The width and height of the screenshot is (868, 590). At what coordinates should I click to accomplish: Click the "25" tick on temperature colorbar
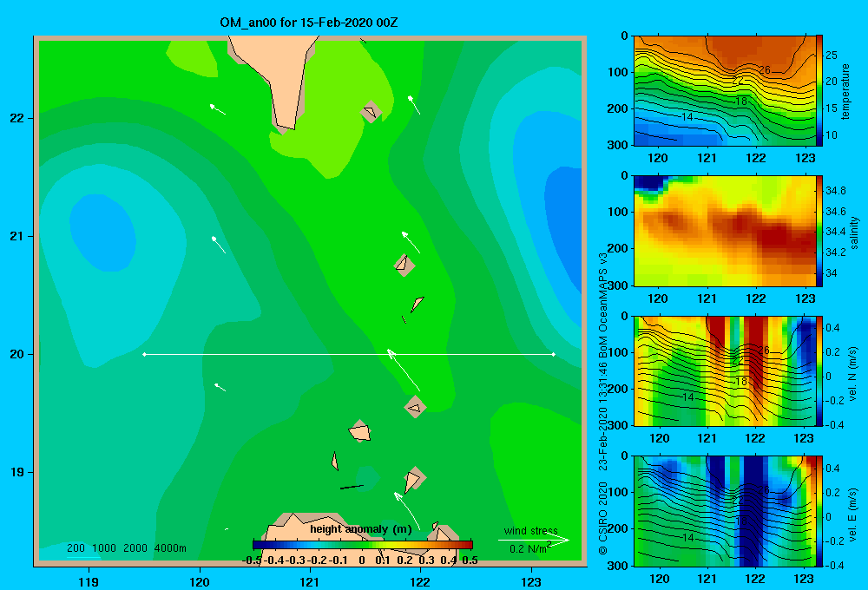pyautogui.click(x=832, y=56)
